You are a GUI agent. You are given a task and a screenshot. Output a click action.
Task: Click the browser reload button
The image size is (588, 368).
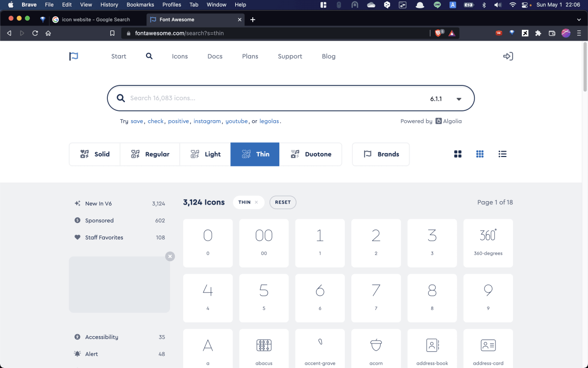click(x=35, y=33)
